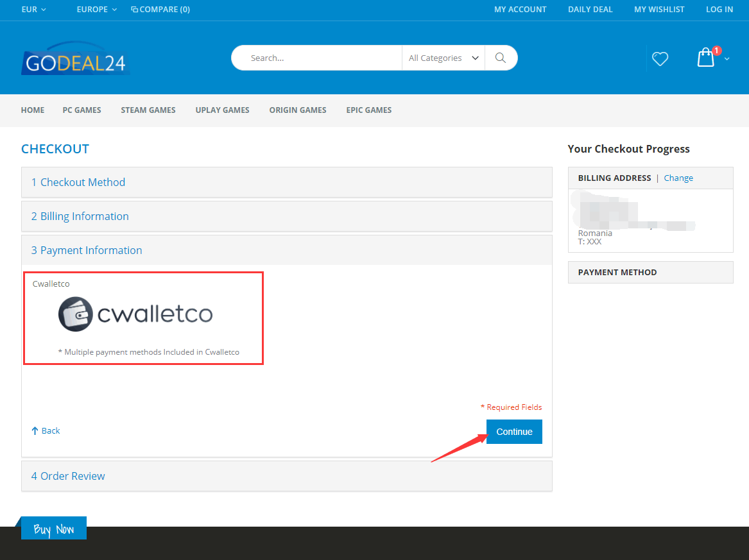
Task: Click Change next to Billing Address
Action: pos(678,178)
